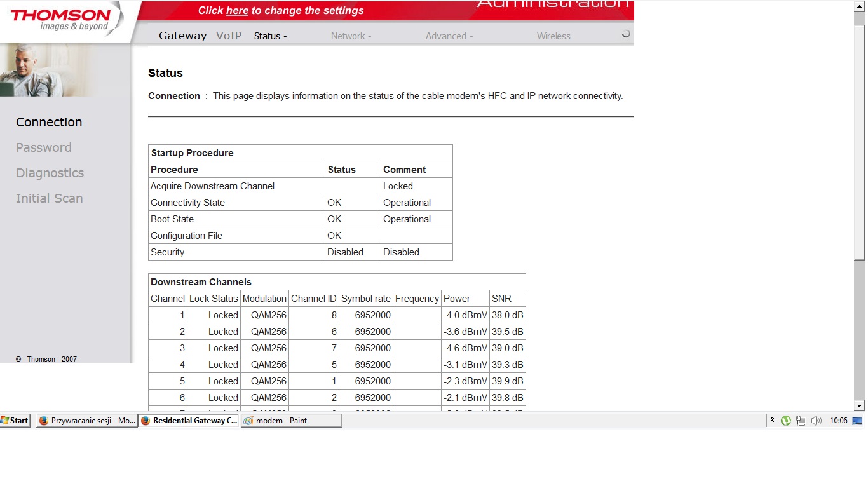Screen dimensions: 868x488
Task: Click the uTorrent tray icon
Action: (x=786, y=421)
